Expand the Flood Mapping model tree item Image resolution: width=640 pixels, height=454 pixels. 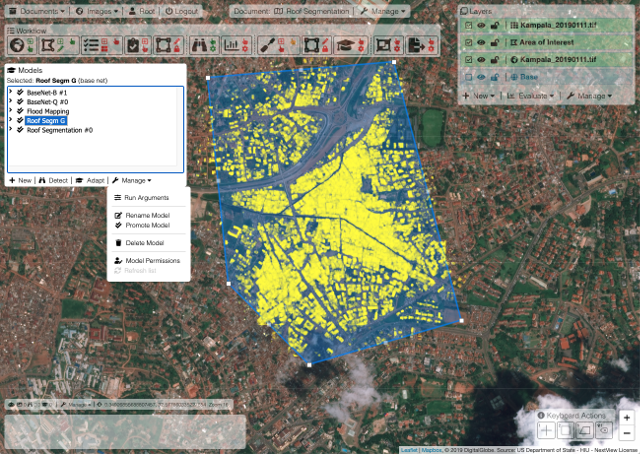pyautogui.click(x=11, y=111)
